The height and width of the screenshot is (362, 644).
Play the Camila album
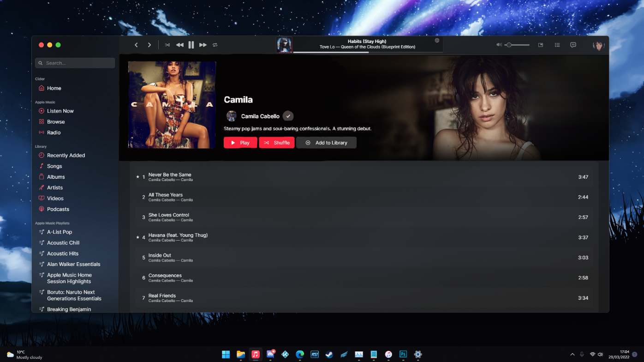240,142
